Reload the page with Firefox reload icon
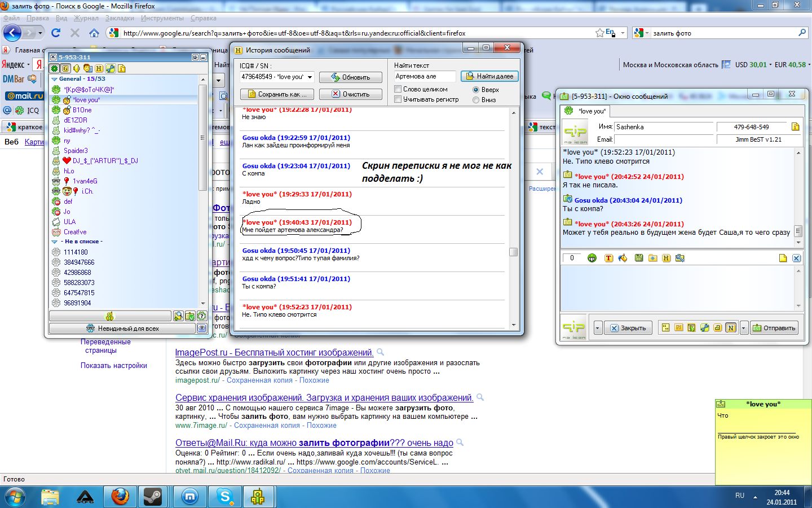 click(56, 33)
